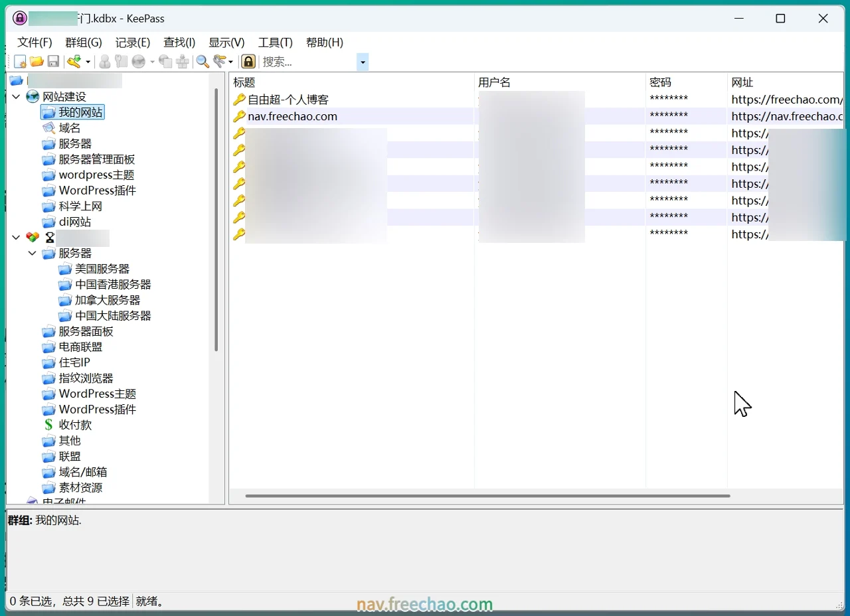The width and height of the screenshot is (850, 616).
Task: Click the Show Entries keys icon
Action: coord(220,62)
